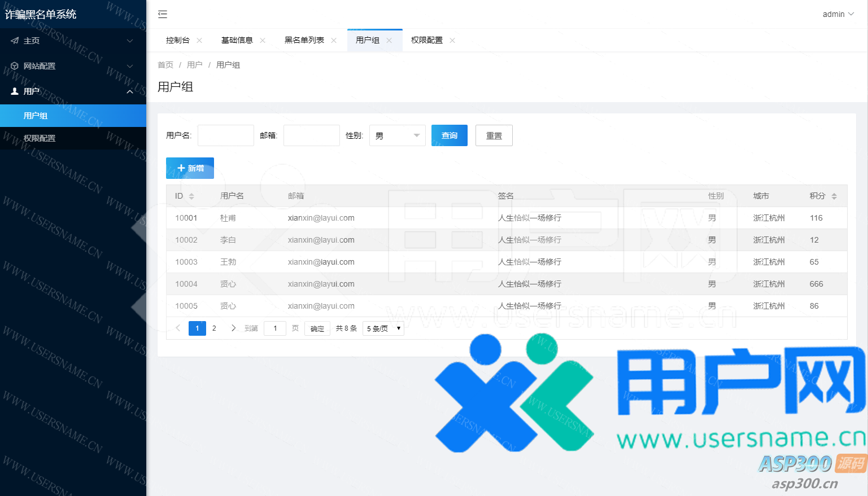Click the 查询 search button

(x=449, y=135)
